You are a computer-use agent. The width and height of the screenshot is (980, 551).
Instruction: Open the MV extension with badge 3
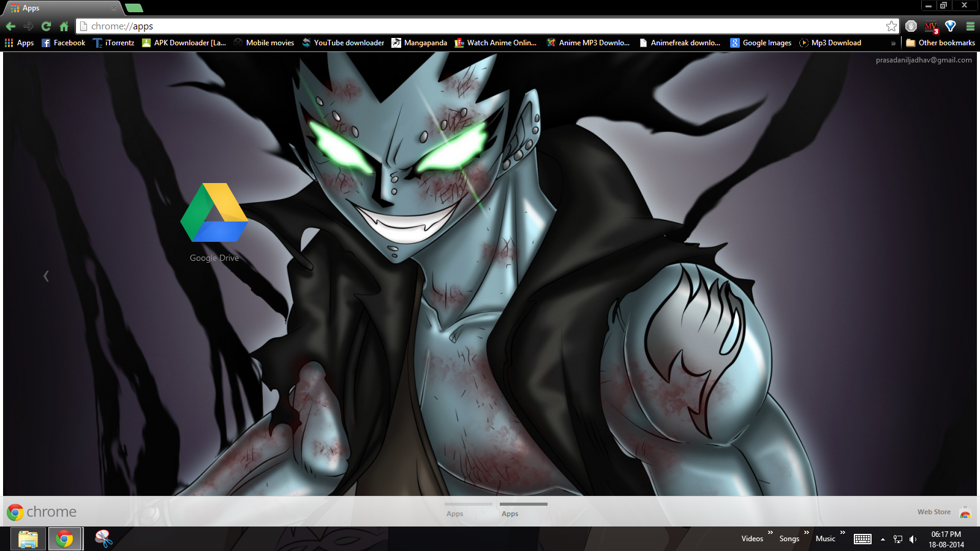click(931, 26)
